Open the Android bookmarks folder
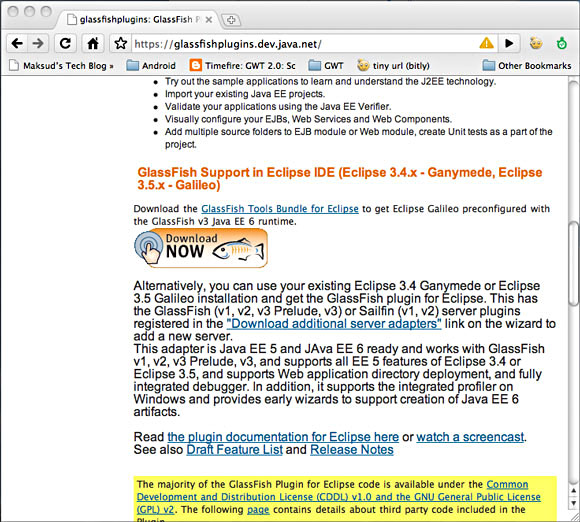 151,66
